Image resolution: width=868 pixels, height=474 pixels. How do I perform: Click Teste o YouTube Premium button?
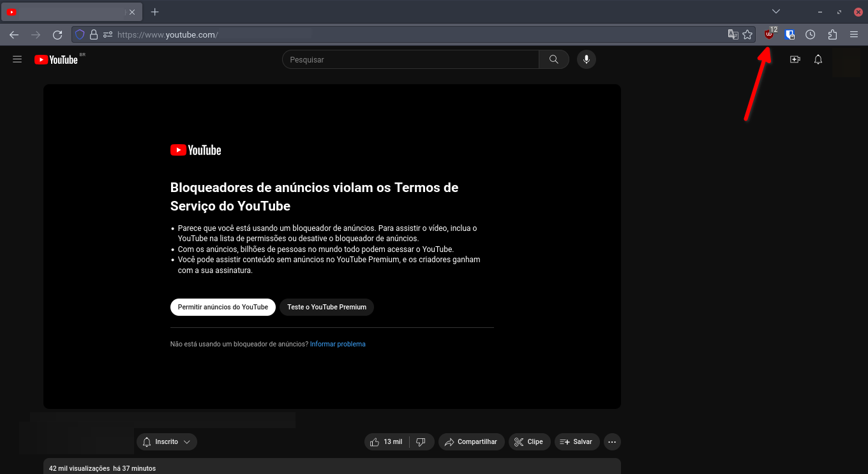tap(327, 307)
